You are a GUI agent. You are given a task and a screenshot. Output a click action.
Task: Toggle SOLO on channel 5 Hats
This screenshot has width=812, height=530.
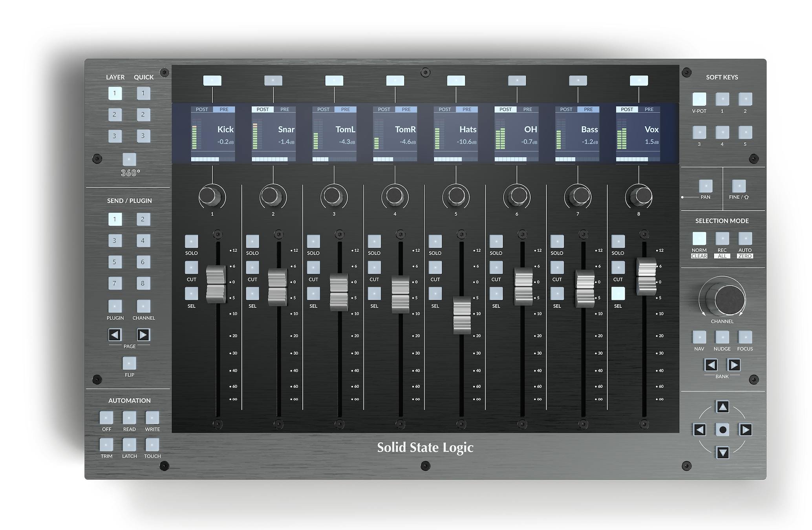click(x=435, y=241)
